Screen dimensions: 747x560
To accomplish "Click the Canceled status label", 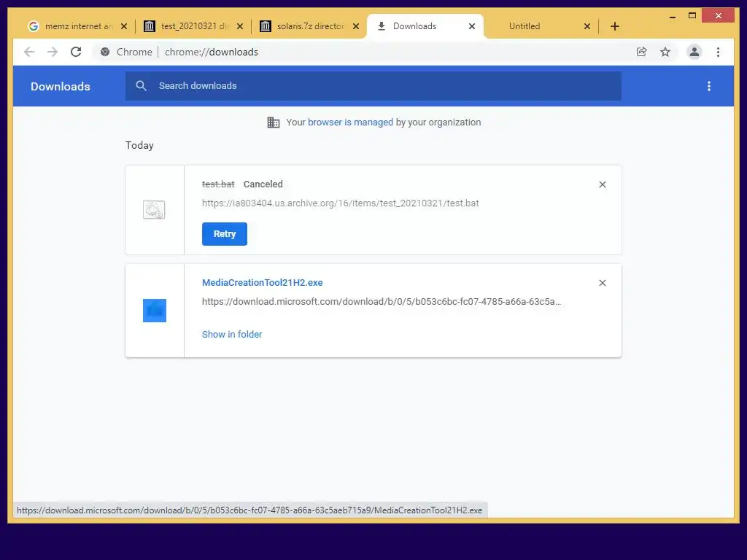I will tap(263, 184).
